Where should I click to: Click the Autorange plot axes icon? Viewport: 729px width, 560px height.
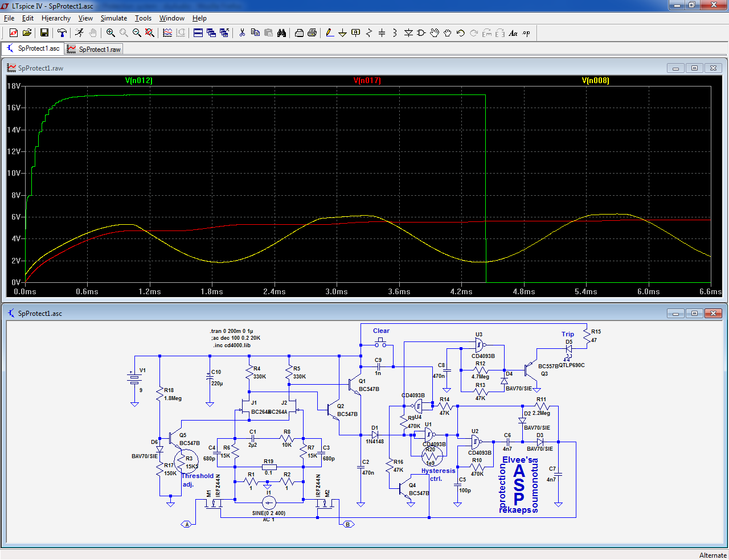[167, 33]
